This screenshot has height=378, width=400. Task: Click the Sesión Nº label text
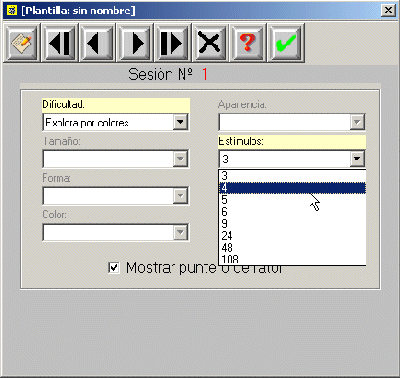coord(161,74)
